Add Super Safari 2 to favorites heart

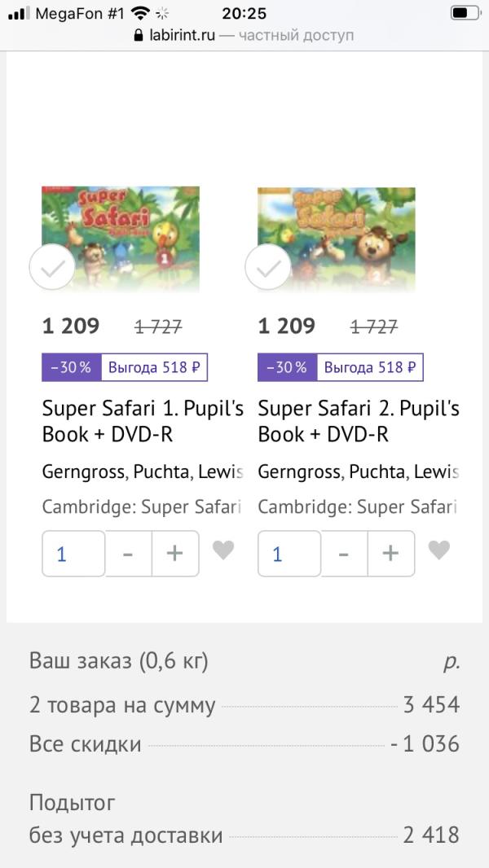tap(439, 551)
